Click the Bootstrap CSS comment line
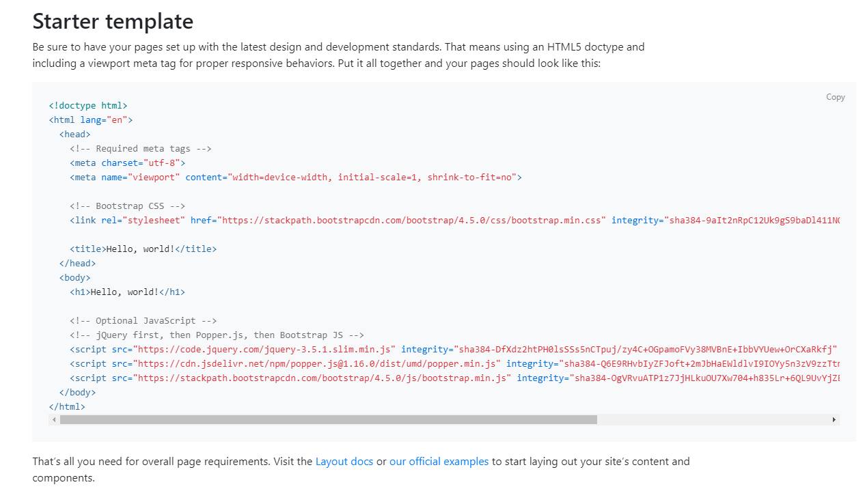Image resolution: width=865 pixels, height=504 pixels. (127, 206)
